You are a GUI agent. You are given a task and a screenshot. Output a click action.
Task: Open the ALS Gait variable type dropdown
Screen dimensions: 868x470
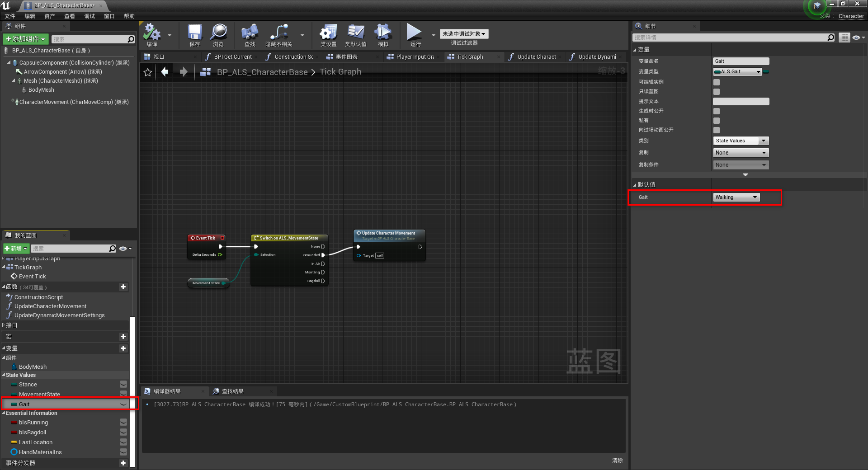point(736,71)
